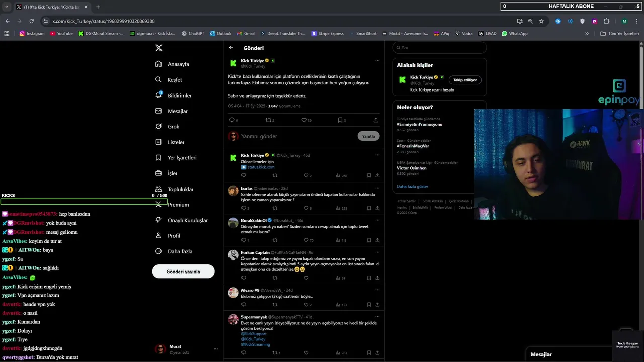This screenshot has height=362, width=644.
Task: Click the X logo in sidebar
Action: [158, 48]
